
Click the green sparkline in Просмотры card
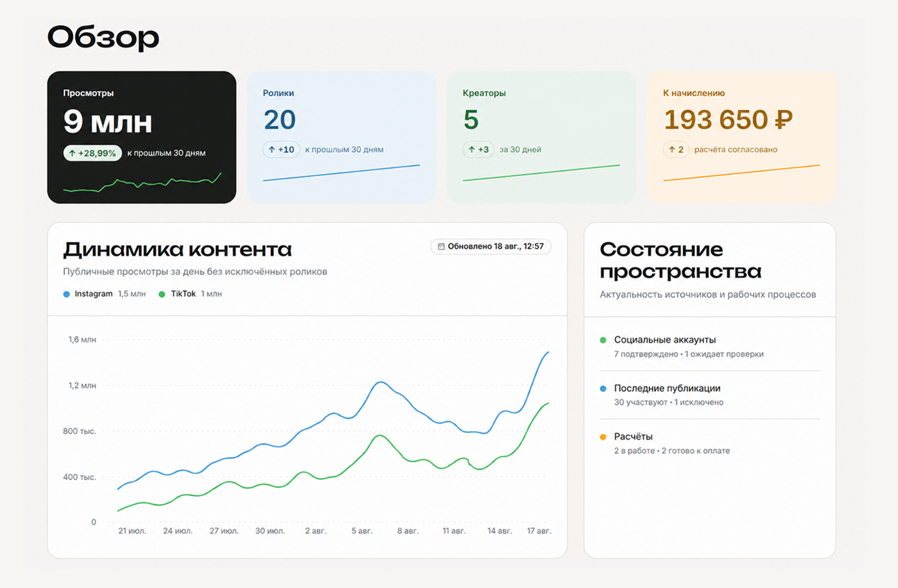142,182
